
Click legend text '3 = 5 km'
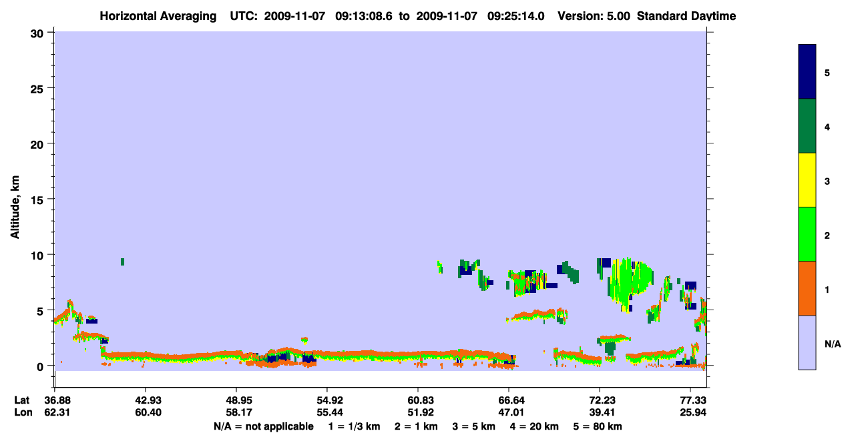[x=474, y=426]
